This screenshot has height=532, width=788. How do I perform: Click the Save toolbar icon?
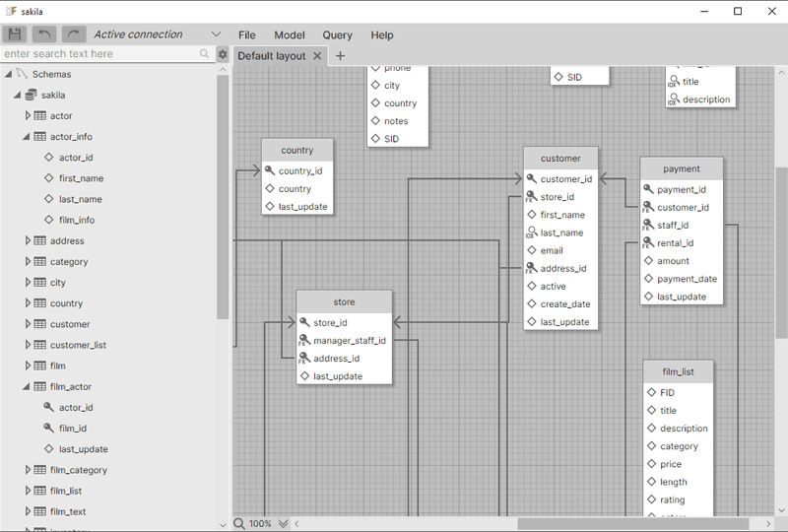coord(15,34)
